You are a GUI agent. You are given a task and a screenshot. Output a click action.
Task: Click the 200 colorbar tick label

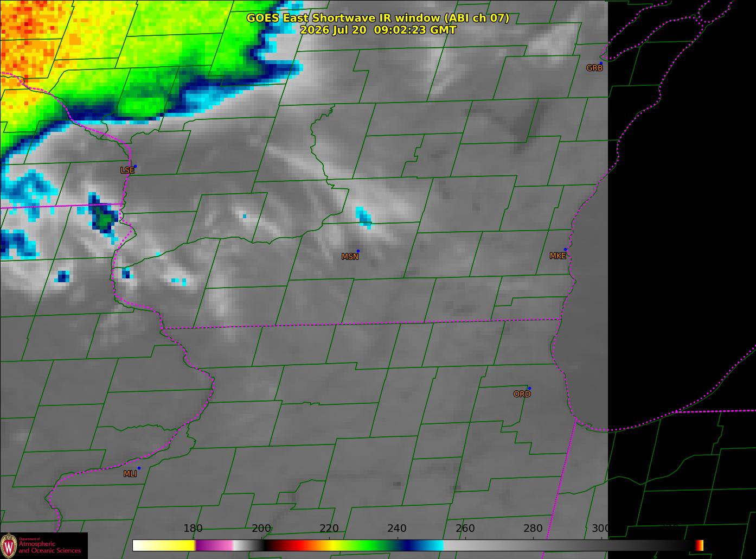(261, 528)
